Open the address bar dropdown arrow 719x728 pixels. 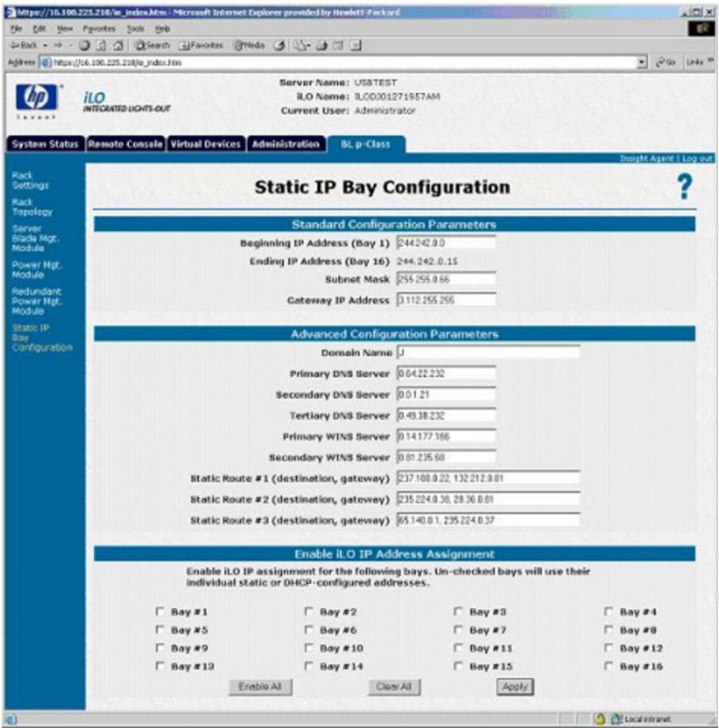pyautogui.click(x=642, y=62)
